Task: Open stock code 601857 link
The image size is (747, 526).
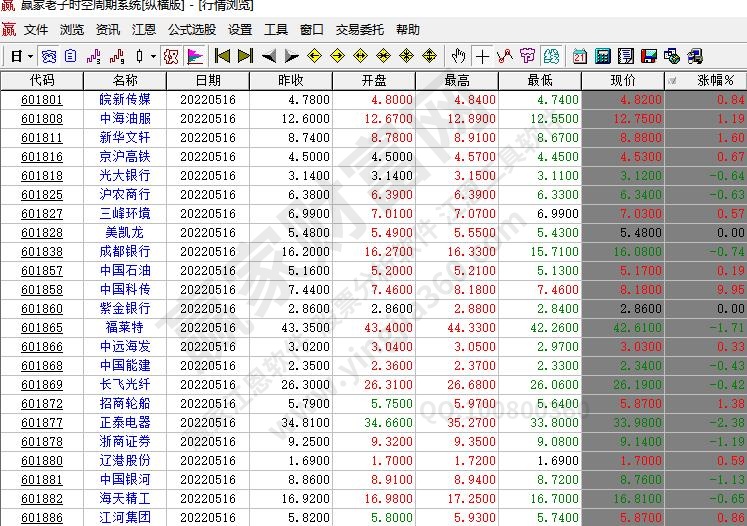Action: tap(42, 271)
